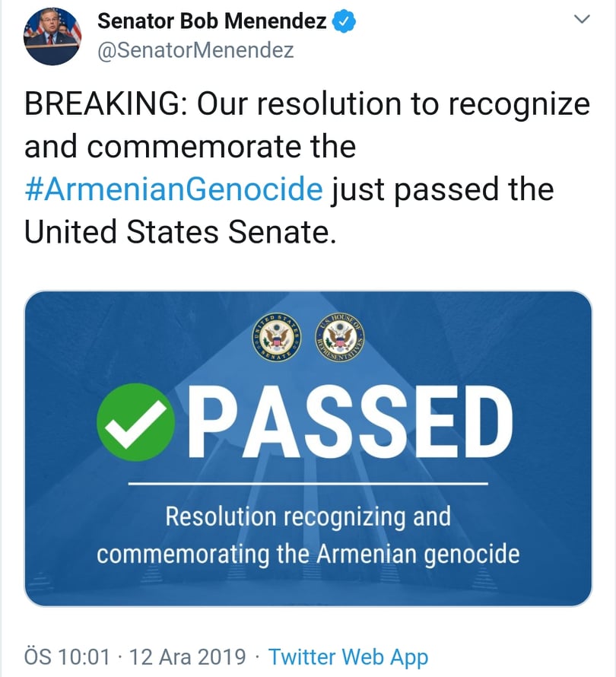
Task: Click the green checkmark circle
Action: pos(135,422)
